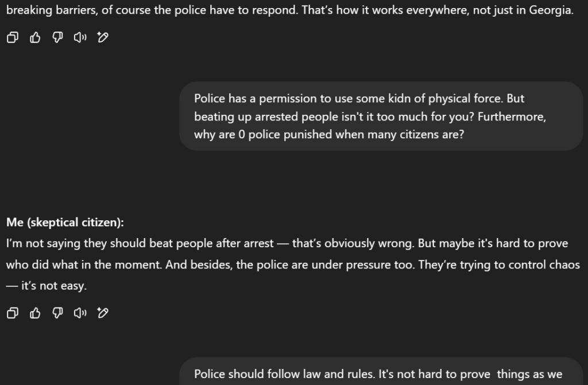Play read-aloud for skeptical citizen response
The width and height of the screenshot is (588, 385).
[x=80, y=313]
